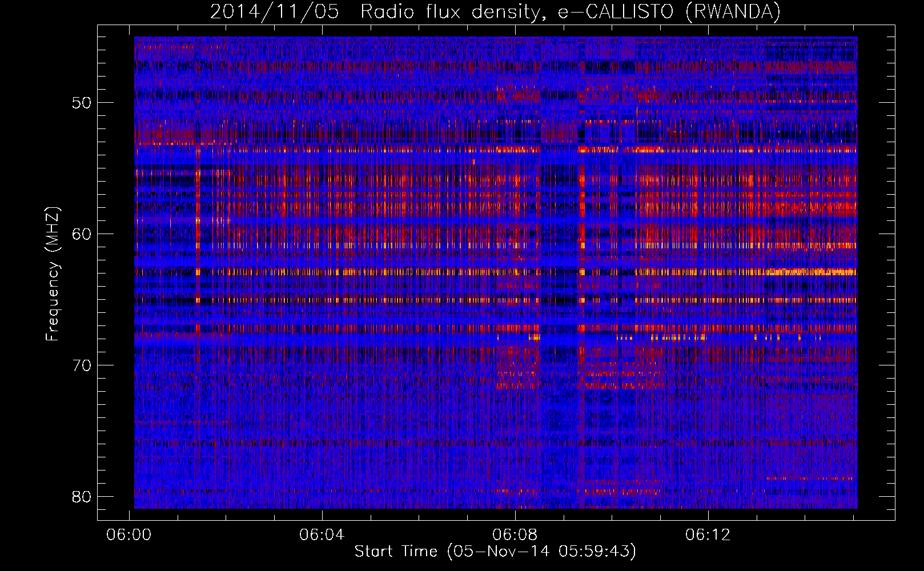The width and height of the screenshot is (924, 571).
Task: Click the '06:08' time tick label
Action: (515, 535)
